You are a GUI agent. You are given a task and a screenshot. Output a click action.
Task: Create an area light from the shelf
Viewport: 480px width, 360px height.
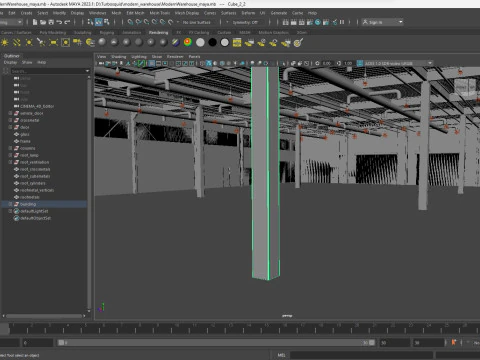[53, 42]
